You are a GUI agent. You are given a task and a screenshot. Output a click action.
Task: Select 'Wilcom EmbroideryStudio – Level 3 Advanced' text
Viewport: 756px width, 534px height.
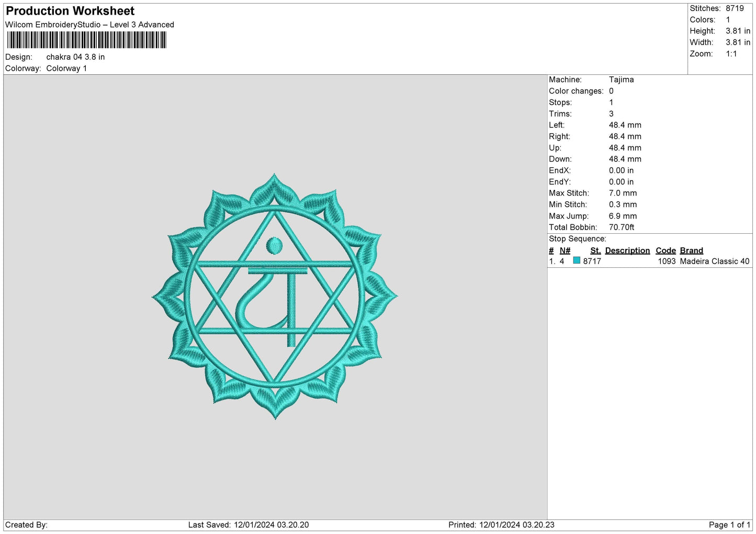click(x=89, y=25)
